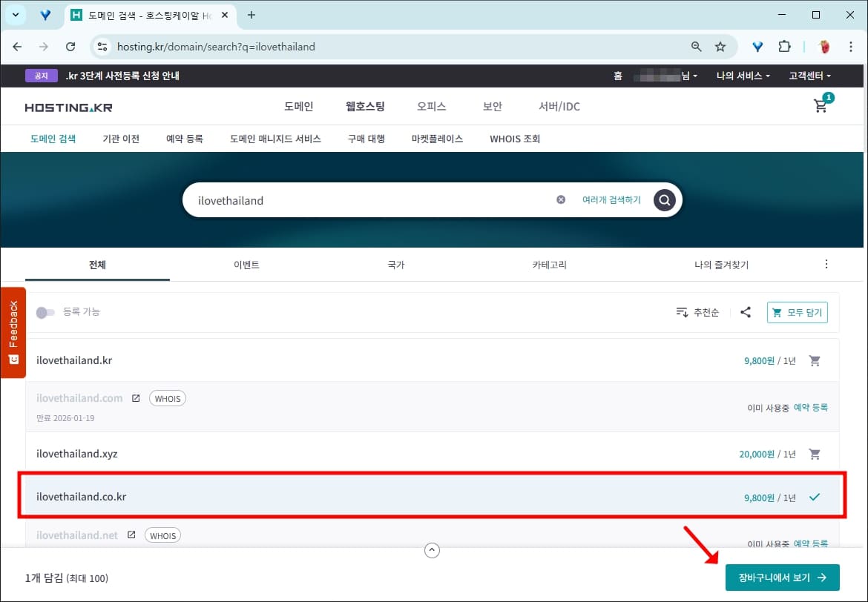868x602 pixels.
Task: Open the orange Feedback side tab
Action: [x=13, y=332]
